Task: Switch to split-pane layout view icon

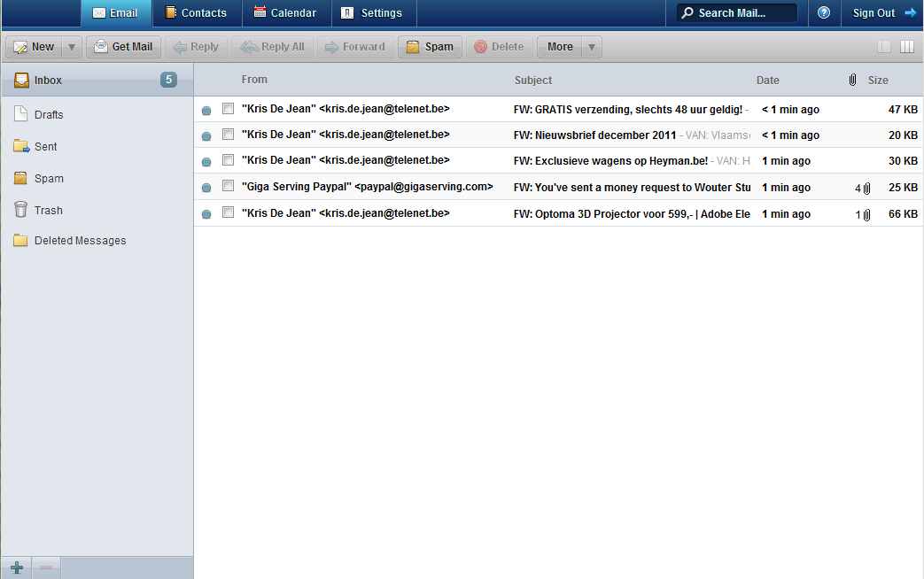Action: coord(906,47)
